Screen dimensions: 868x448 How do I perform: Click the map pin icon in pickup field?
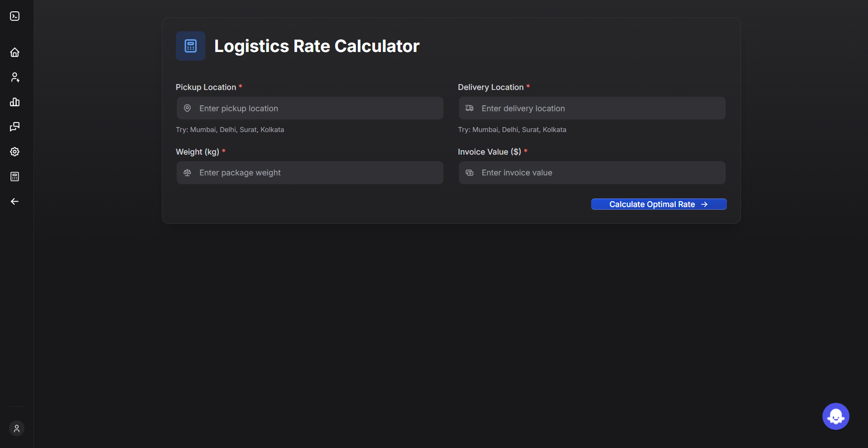pos(187,108)
